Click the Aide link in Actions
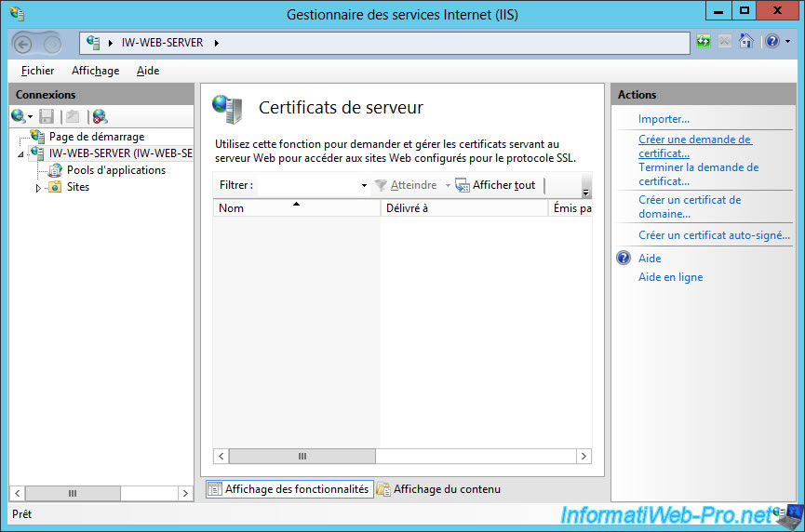This screenshot has width=805, height=532. tap(650, 258)
